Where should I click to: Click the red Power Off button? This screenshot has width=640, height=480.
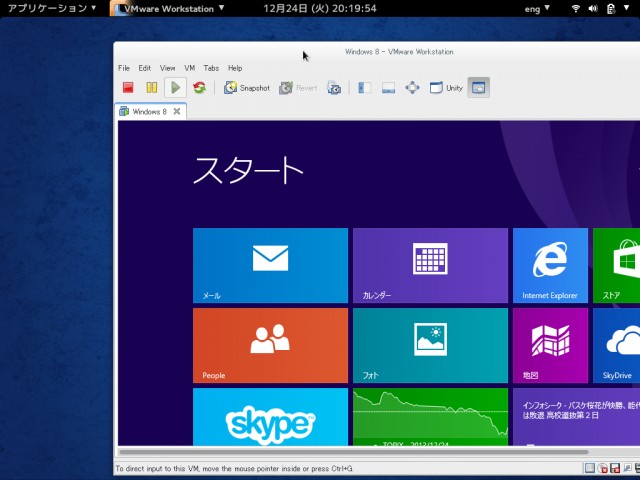128,88
